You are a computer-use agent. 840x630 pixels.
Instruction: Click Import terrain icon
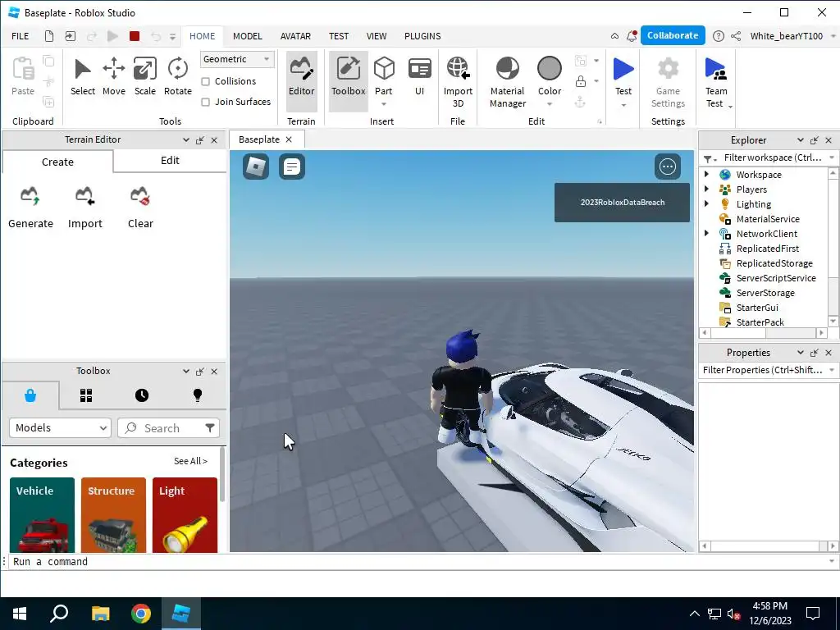pyautogui.click(x=84, y=196)
